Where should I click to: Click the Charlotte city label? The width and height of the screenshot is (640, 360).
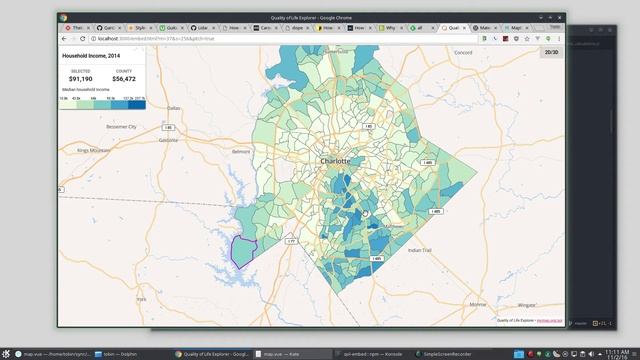click(x=335, y=161)
